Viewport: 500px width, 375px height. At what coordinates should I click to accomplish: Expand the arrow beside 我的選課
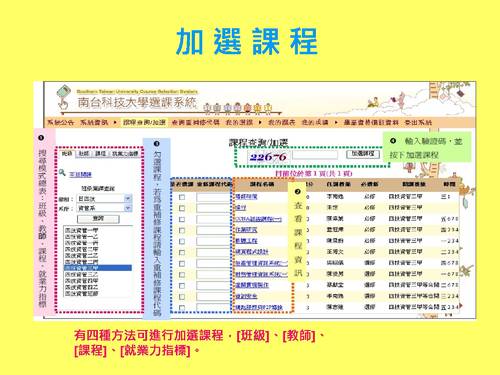click(260, 122)
